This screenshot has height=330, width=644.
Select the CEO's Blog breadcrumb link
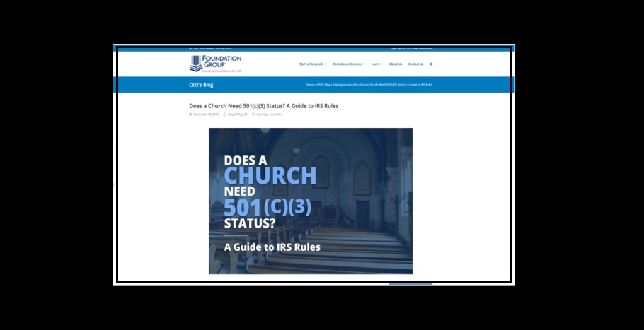point(323,85)
